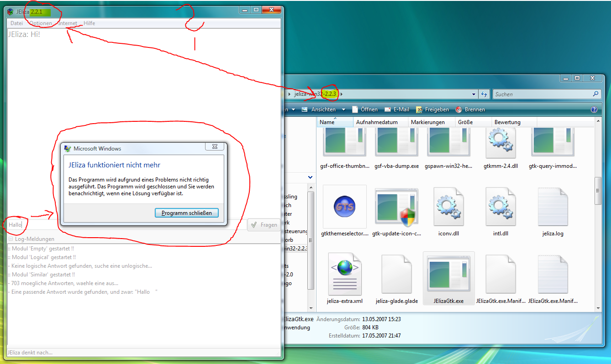The image size is (611, 364).
Task: Click Brennen in the Explorer toolbar
Action: (470, 109)
